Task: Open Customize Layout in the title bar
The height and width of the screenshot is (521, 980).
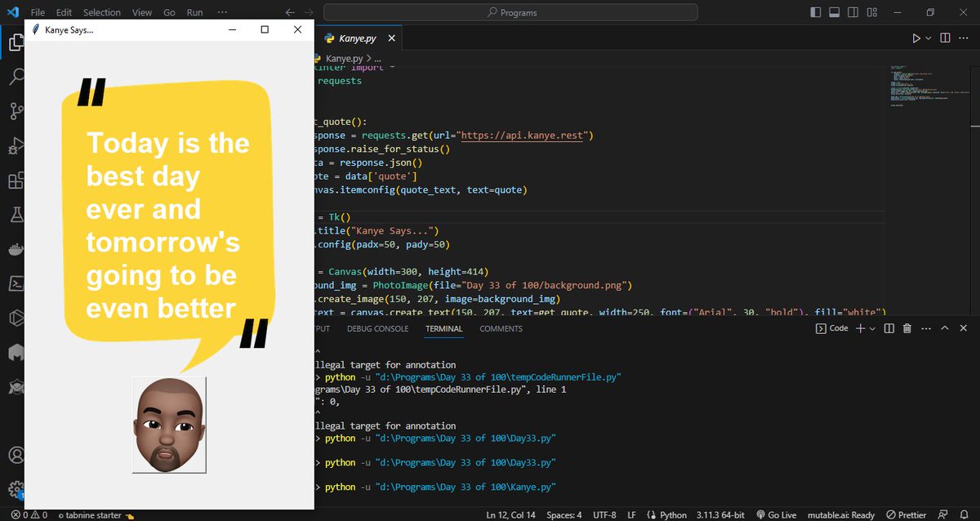Action: click(873, 12)
